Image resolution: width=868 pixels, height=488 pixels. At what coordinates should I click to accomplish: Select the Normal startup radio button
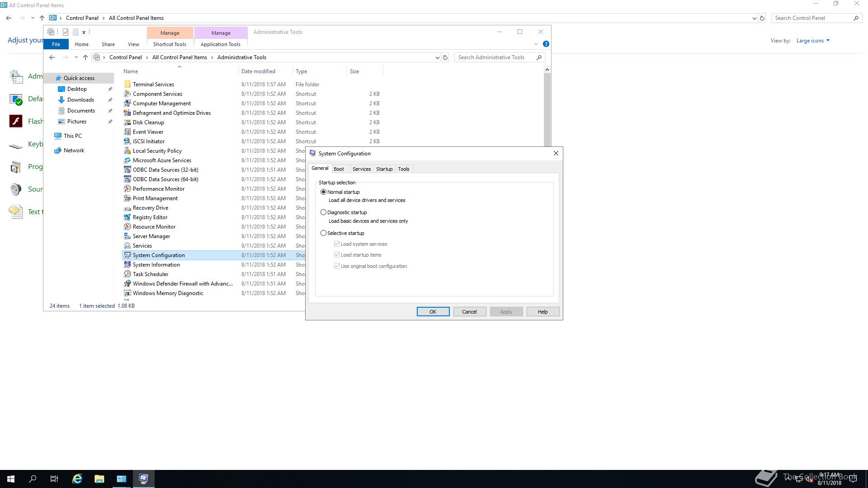pos(323,192)
